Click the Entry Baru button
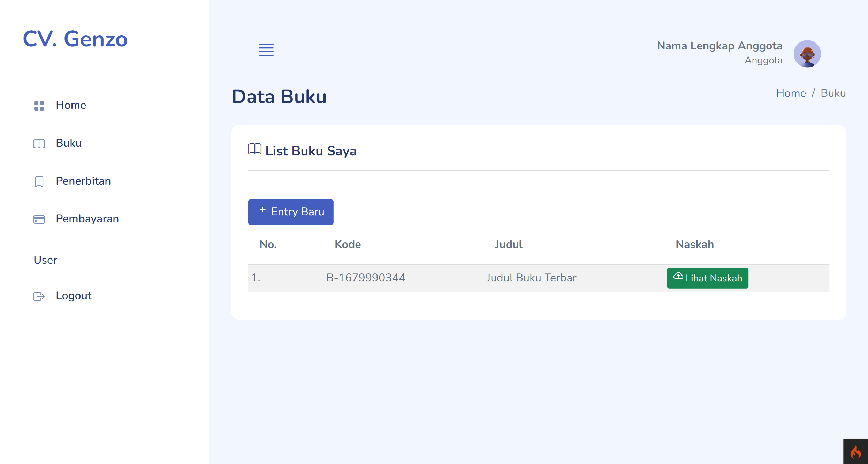This screenshot has width=868, height=464. 290,212
